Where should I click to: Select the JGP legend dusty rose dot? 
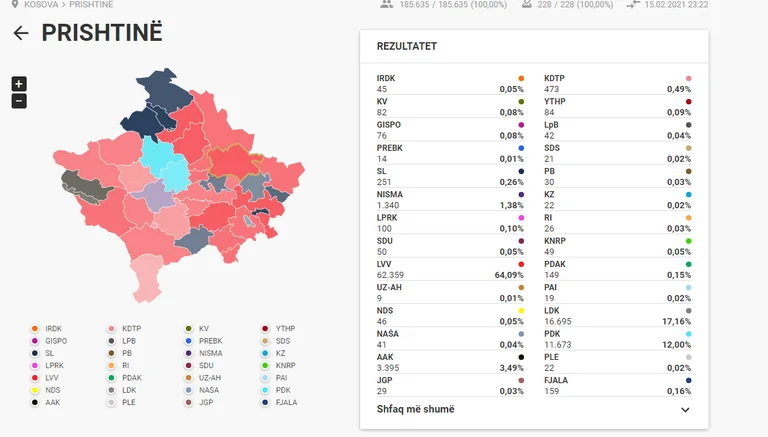(x=189, y=402)
